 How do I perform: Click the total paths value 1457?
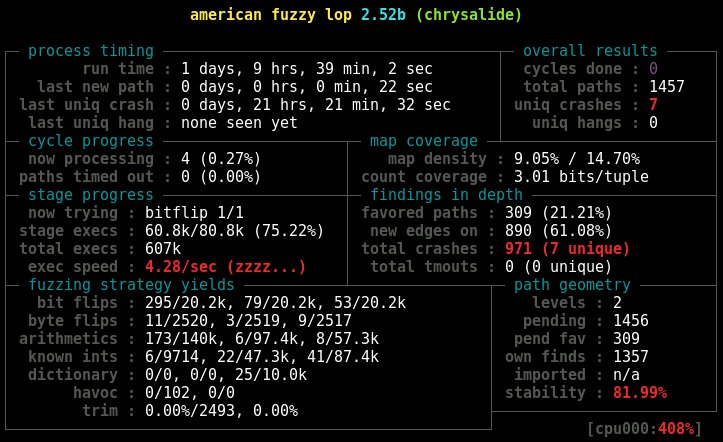click(x=667, y=87)
